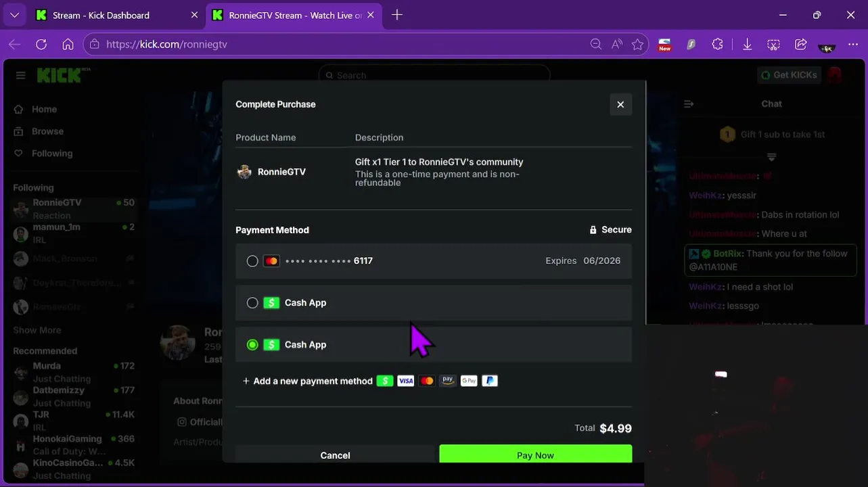Click the Secure lock icon
Screen dimensions: 868x487
[593, 230]
